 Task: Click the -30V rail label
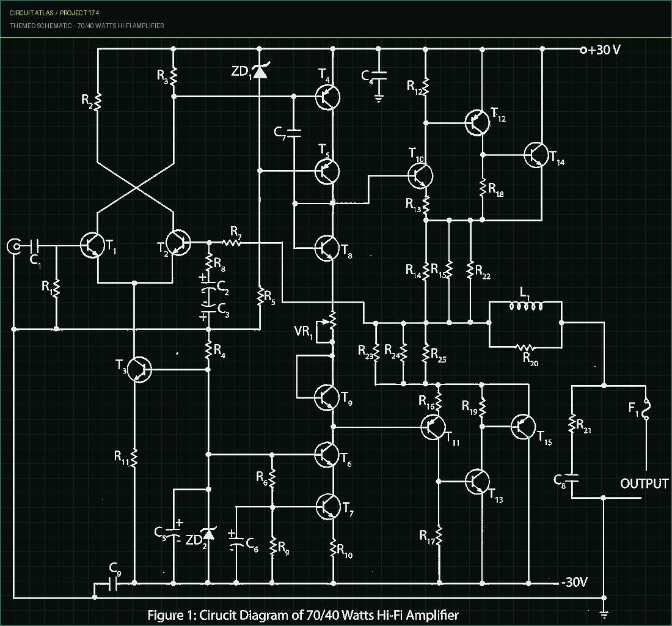[574, 582]
